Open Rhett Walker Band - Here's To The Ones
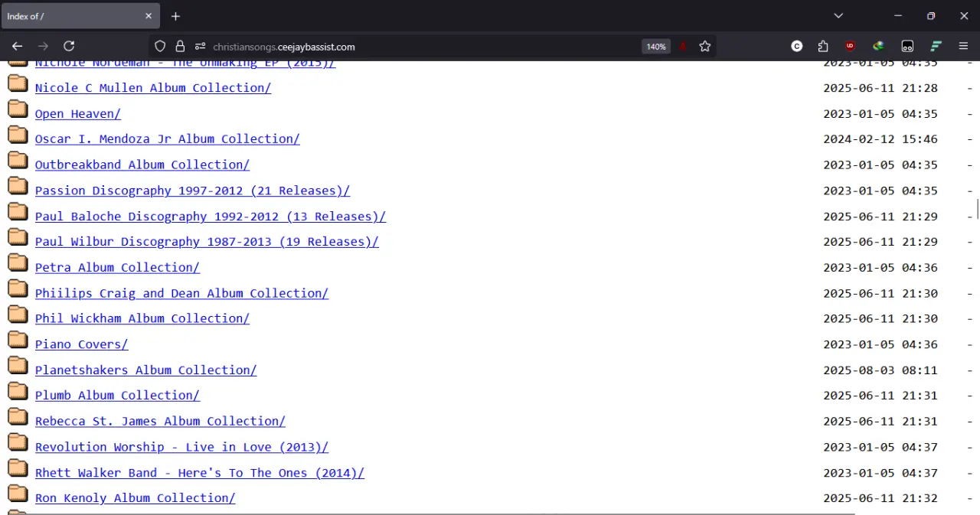Viewport: 980px width, 515px height. click(x=200, y=473)
